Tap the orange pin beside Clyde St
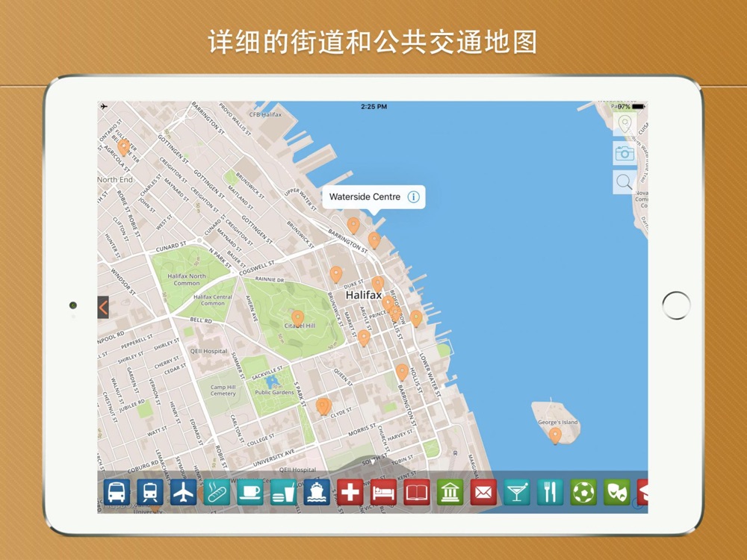Image resolution: width=747 pixels, height=560 pixels. point(323,406)
